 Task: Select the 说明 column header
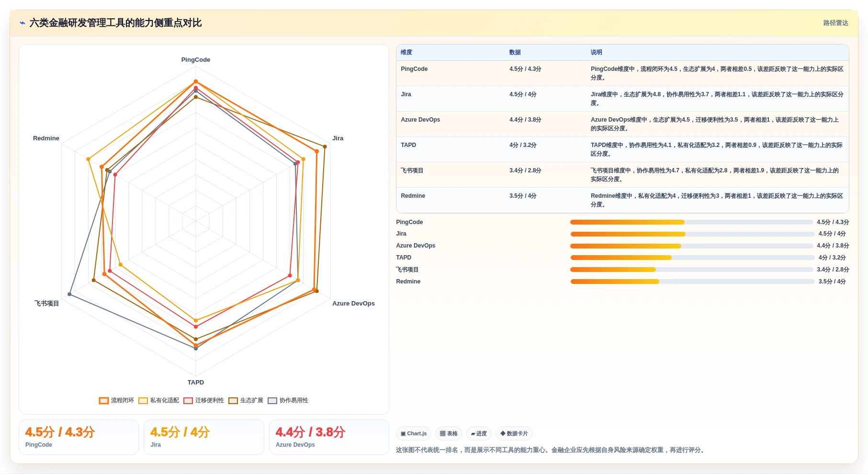[x=597, y=52]
